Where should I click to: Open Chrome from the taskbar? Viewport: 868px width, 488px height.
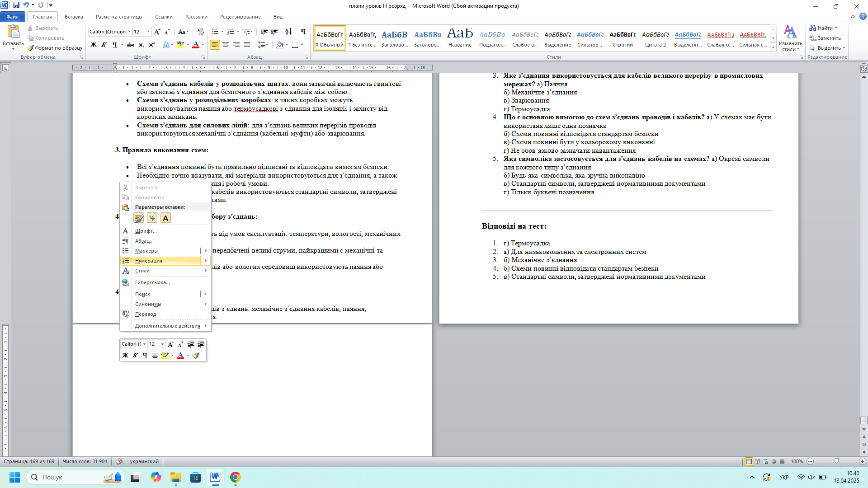pyautogui.click(x=235, y=477)
